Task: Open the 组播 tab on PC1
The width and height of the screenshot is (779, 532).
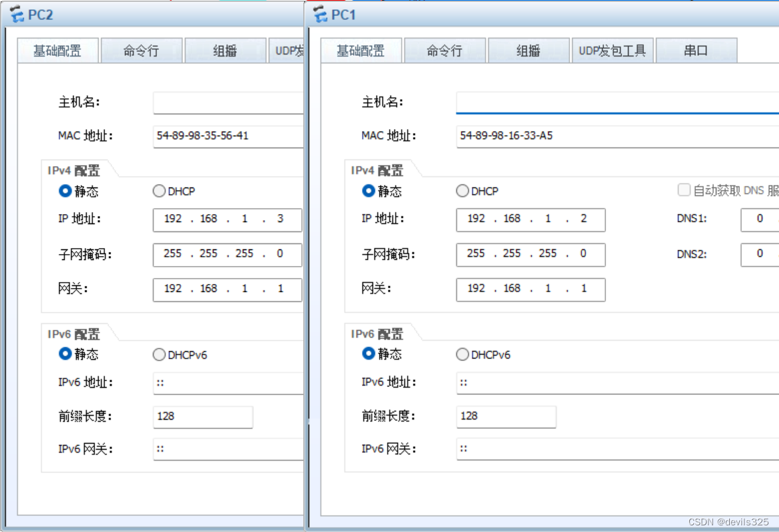Action: click(x=528, y=49)
